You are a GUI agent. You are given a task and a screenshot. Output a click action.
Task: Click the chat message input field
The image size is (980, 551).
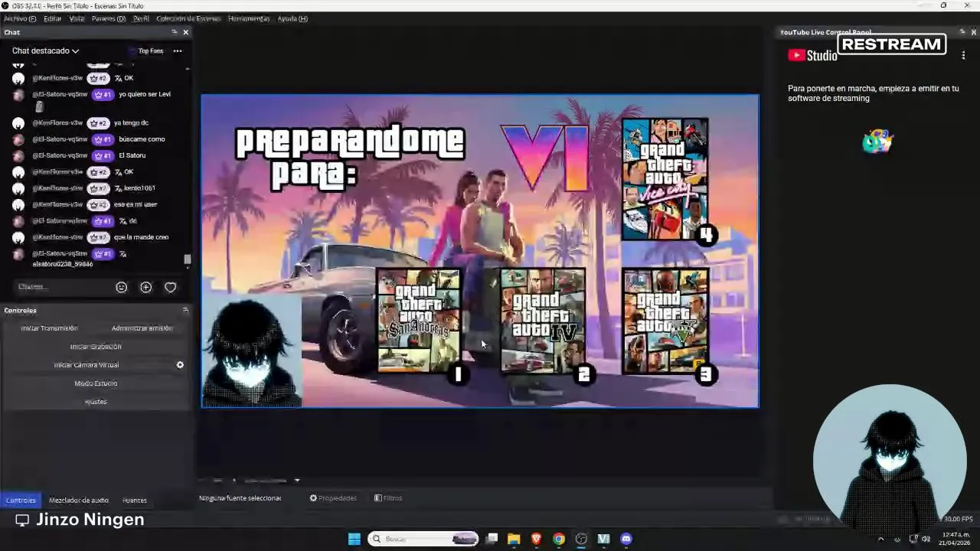(63, 287)
